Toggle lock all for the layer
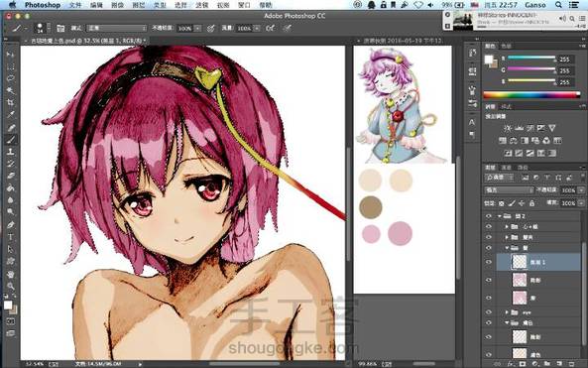Screen dimensions: 588x368 (531, 203)
